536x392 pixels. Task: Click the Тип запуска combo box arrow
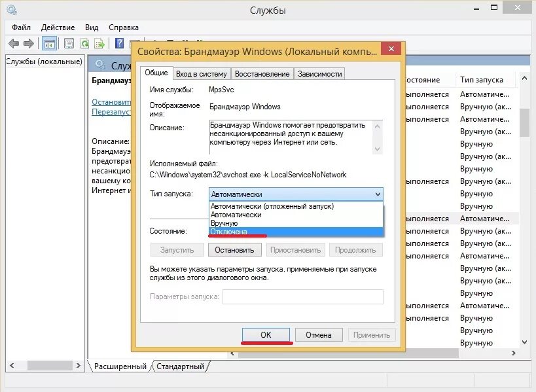(x=378, y=194)
